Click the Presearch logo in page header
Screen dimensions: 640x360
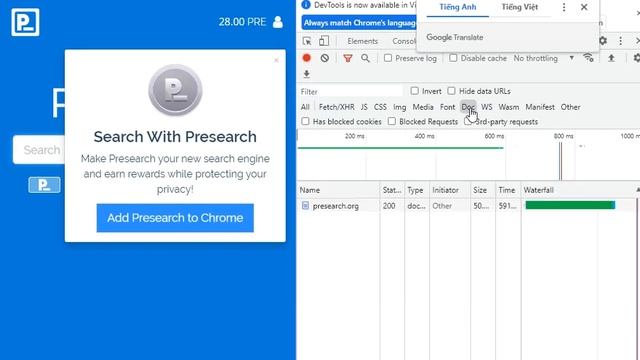pos(25,22)
